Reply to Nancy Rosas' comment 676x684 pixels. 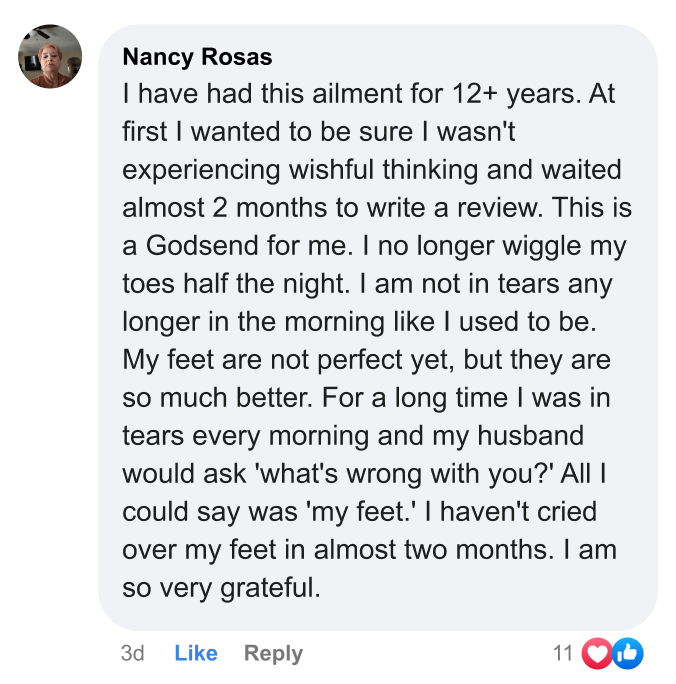[x=273, y=654]
